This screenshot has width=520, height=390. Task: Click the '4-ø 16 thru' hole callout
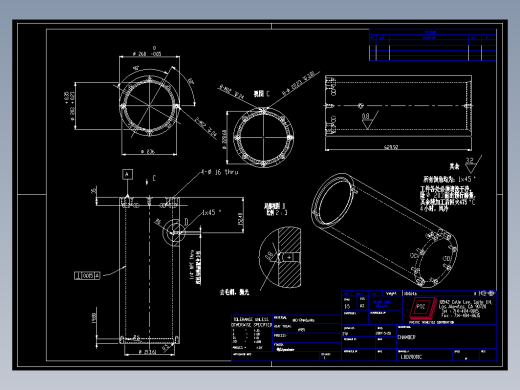coord(220,172)
